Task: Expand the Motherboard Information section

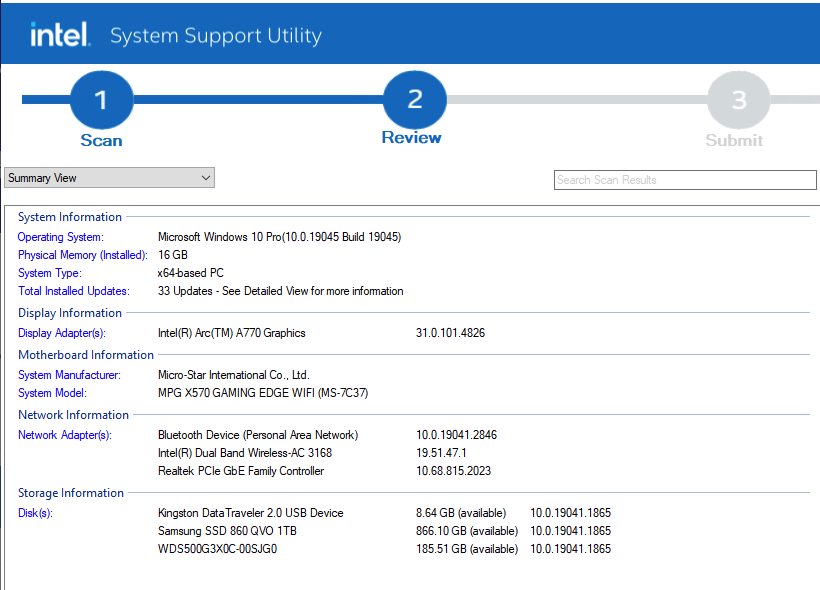Action: tap(86, 355)
